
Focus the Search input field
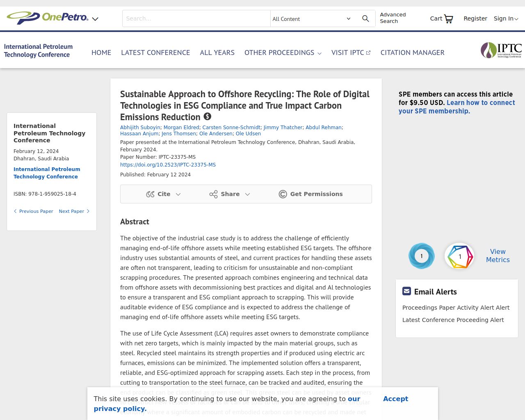(x=196, y=18)
